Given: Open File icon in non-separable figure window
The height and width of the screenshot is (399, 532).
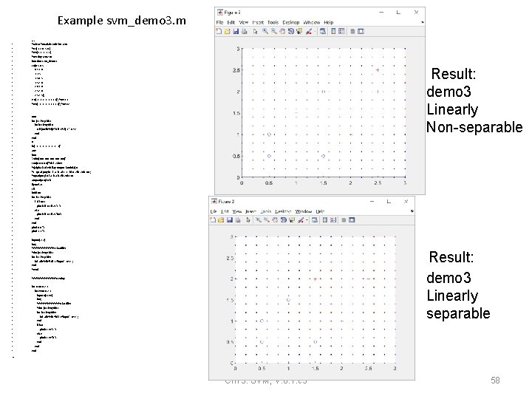Looking at the screenshot, I should 227,31.
